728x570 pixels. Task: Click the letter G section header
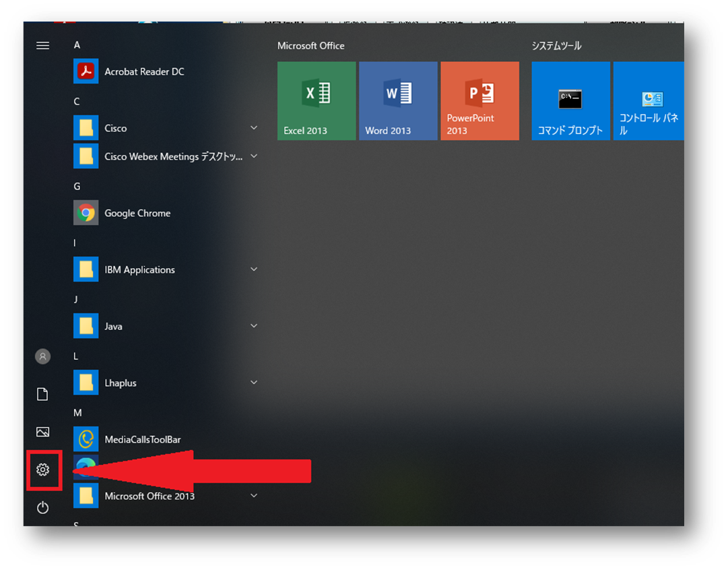click(77, 186)
